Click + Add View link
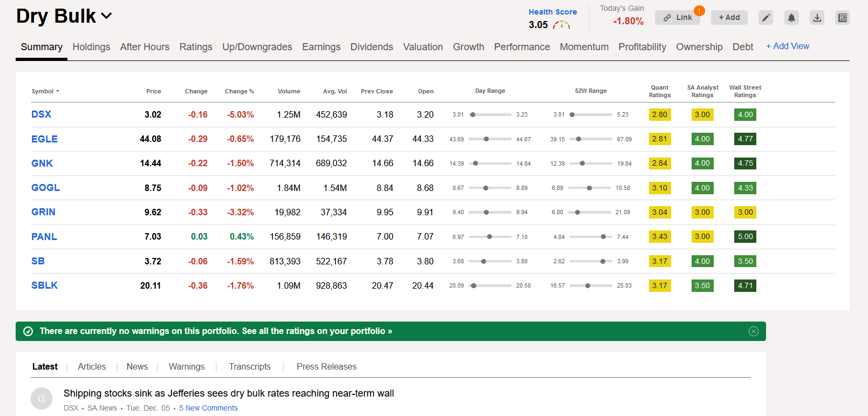The height and width of the screenshot is (416, 868). tap(788, 46)
